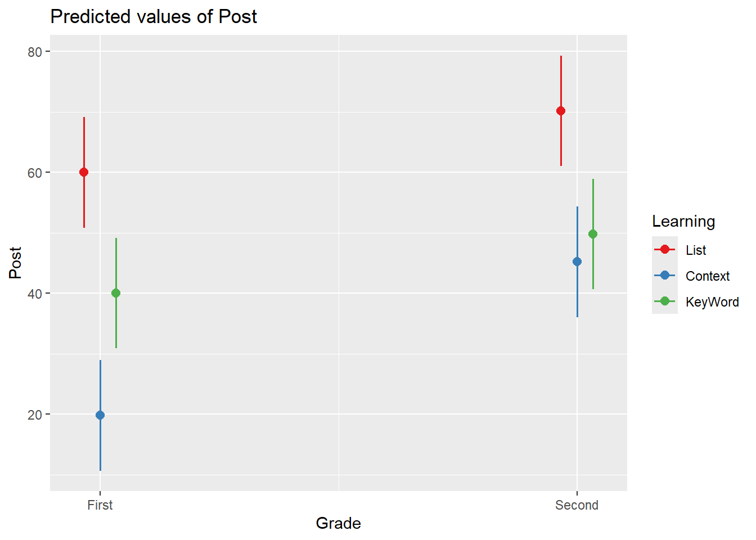The height and width of the screenshot is (540, 756).
Task: Select the Context legend label text
Action: [x=708, y=276]
